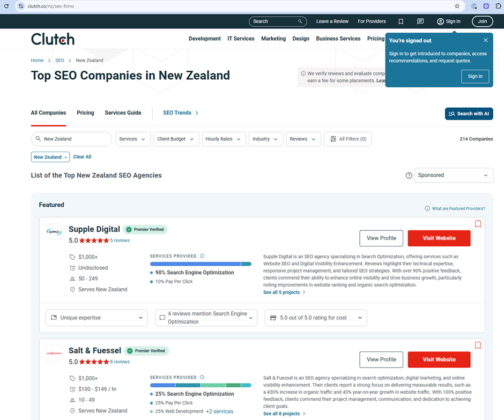Click the SEO breadcrumb link
The height and width of the screenshot is (420, 504).
click(60, 61)
